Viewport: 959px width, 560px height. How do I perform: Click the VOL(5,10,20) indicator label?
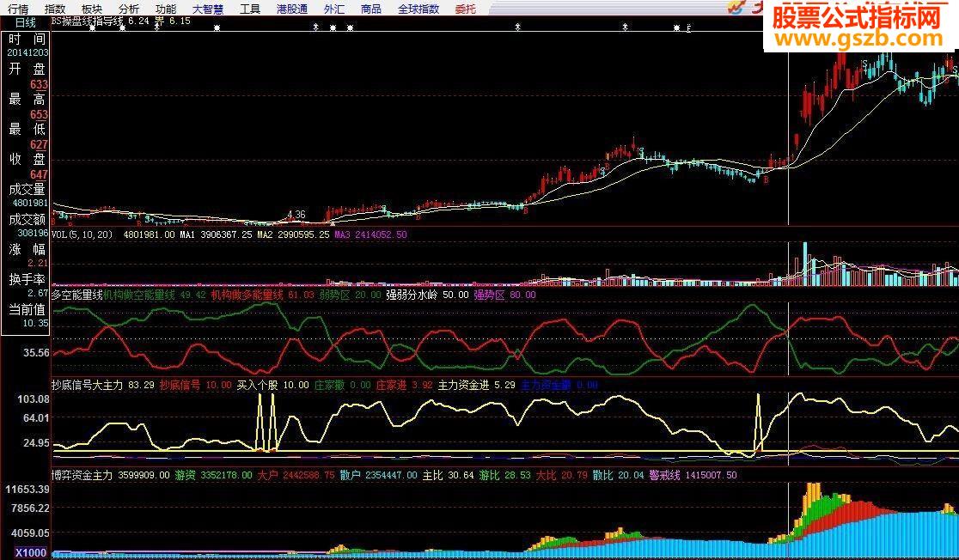(82, 234)
